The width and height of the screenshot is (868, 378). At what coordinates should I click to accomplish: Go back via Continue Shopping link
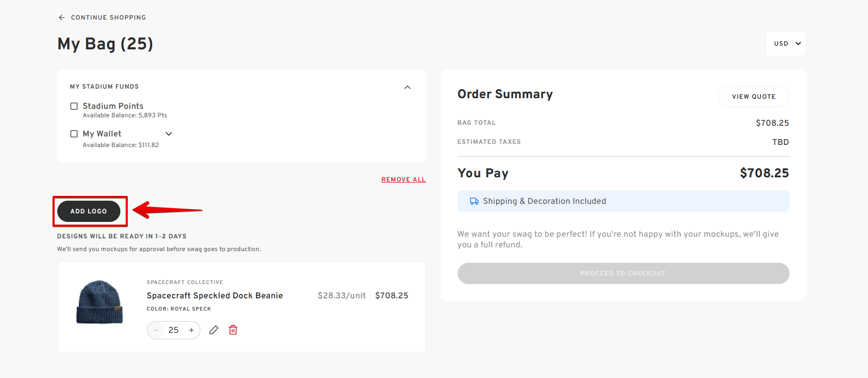[108, 18]
